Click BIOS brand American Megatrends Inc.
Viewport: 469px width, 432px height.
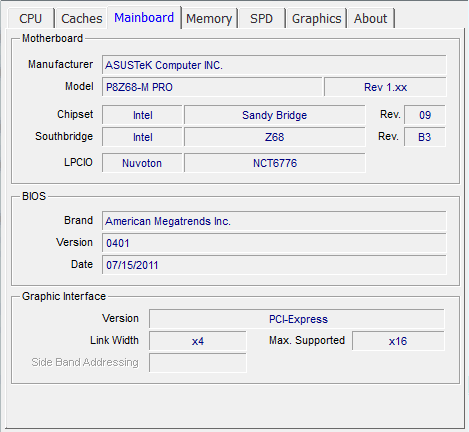pos(274,221)
